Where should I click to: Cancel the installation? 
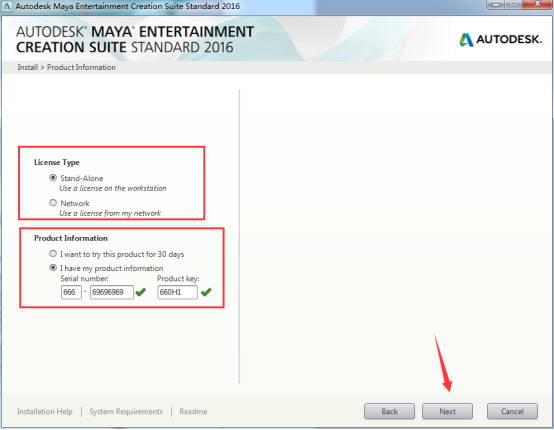point(512,411)
